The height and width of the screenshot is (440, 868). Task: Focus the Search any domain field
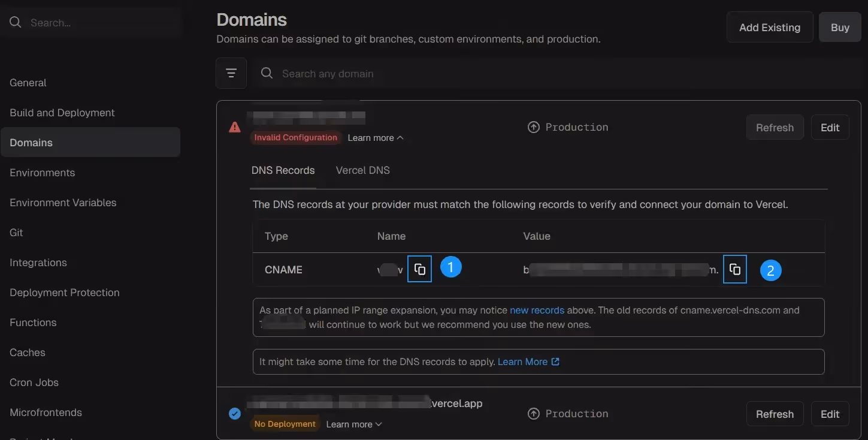pos(419,74)
